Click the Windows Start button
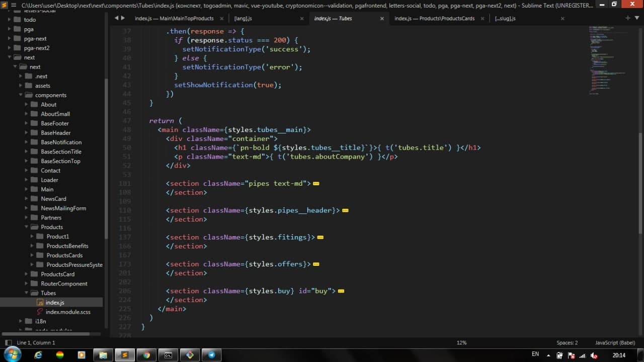 point(12,355)
